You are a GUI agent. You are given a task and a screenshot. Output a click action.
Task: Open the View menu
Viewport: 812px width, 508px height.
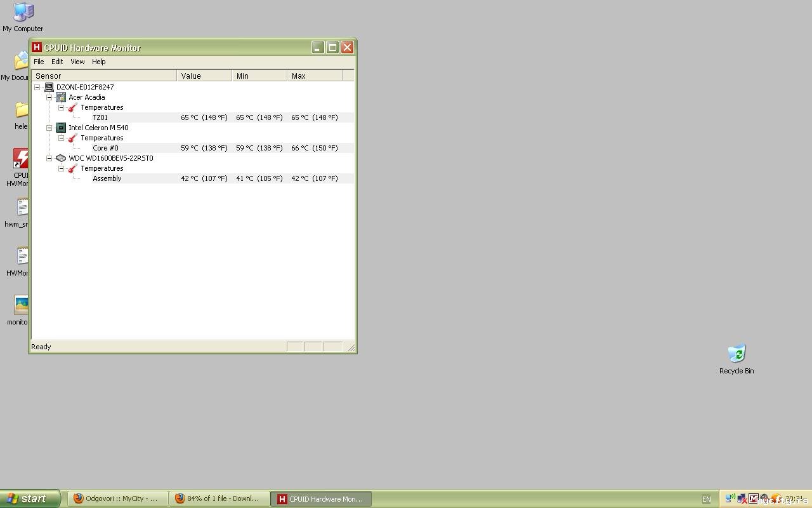(x=77, y=62)
